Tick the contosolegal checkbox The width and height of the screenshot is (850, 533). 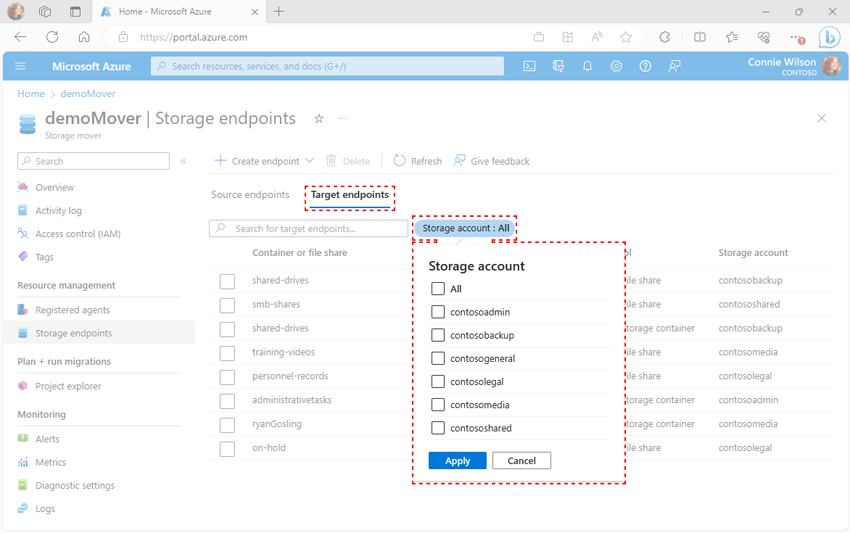(x=438, y=382)
